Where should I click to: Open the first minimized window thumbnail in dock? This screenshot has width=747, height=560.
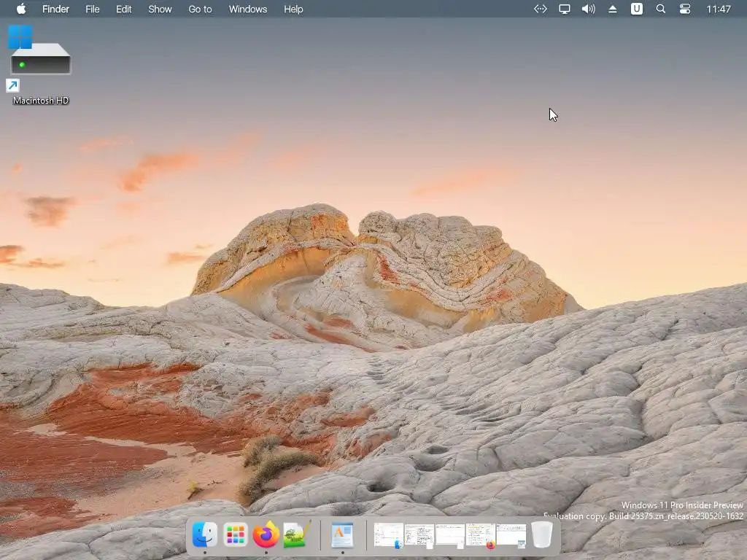pos(389,535)
